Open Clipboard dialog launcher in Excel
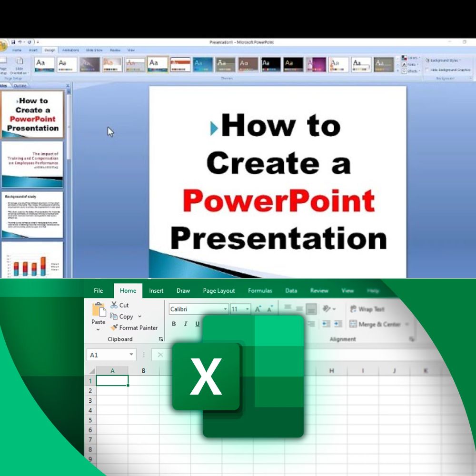The image size is (476, 476). [161, 339]
